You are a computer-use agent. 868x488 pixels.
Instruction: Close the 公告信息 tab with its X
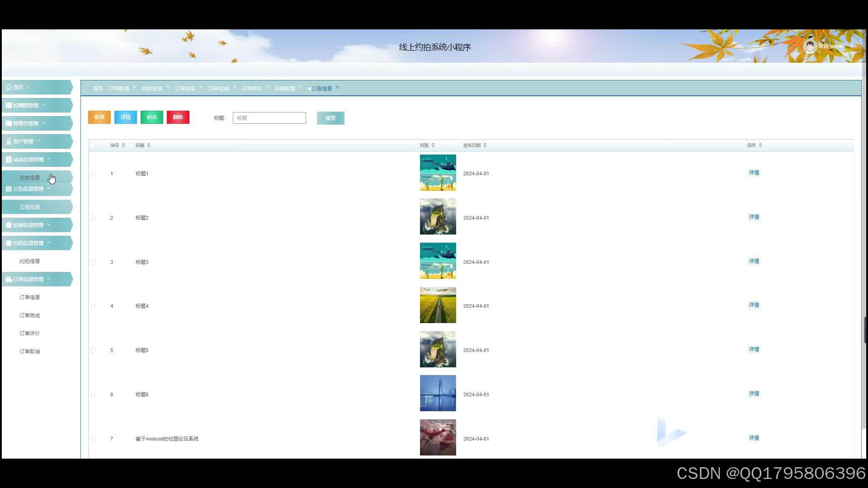(337, 87)
